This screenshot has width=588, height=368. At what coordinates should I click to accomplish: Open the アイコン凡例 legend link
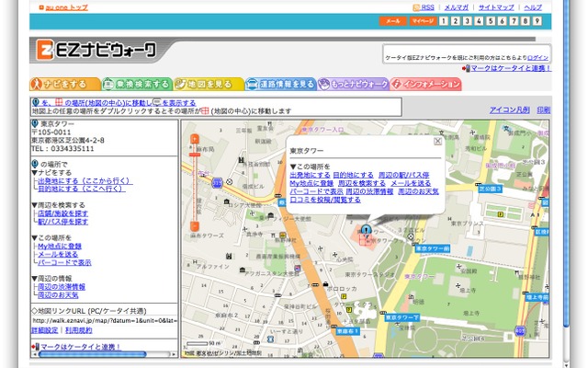(x=510, y=110)
